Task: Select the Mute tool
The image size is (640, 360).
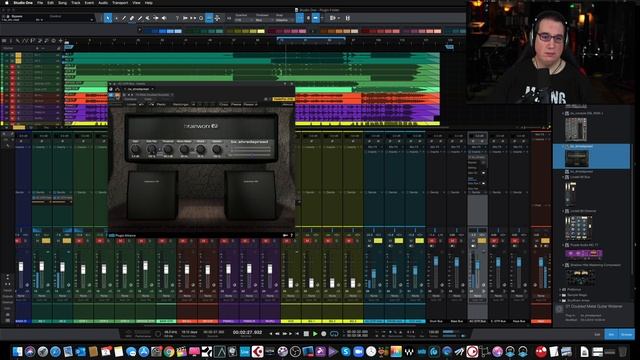Action: [148, 18]
